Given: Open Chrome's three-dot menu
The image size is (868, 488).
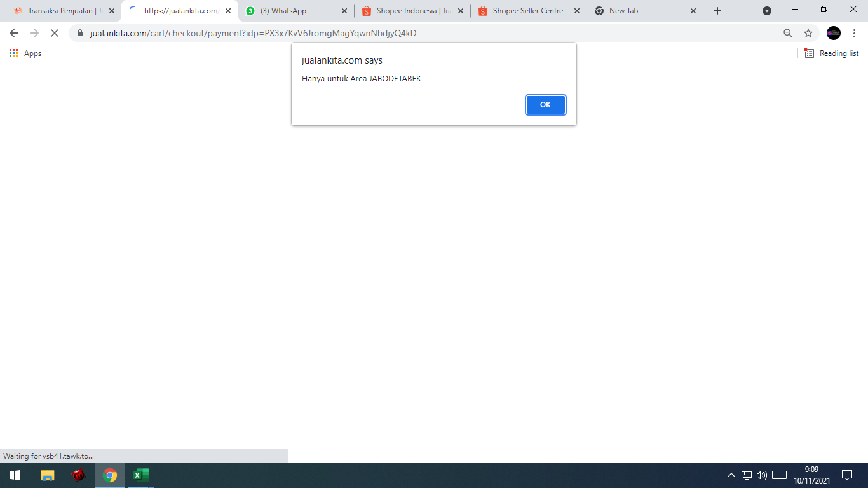Looking at the screenshot, I should pos(855,33).
